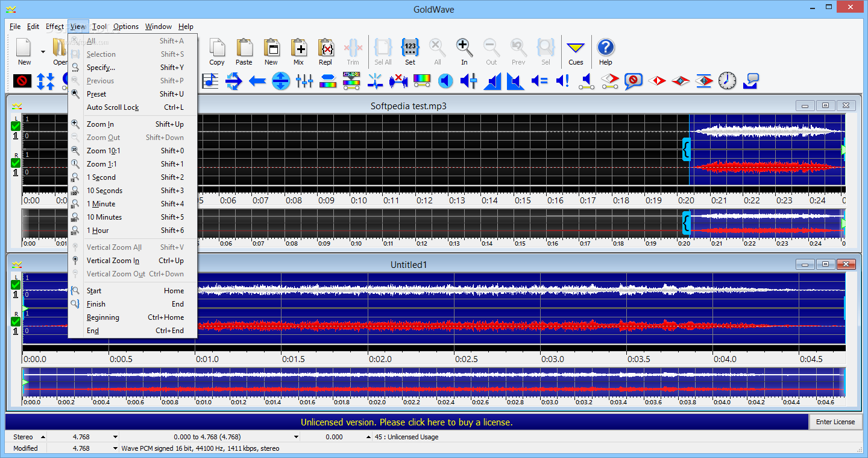Viewport: 868px width, 458px height.
Task: Click the circular up-down arrow effect icon
Action: 281,81
